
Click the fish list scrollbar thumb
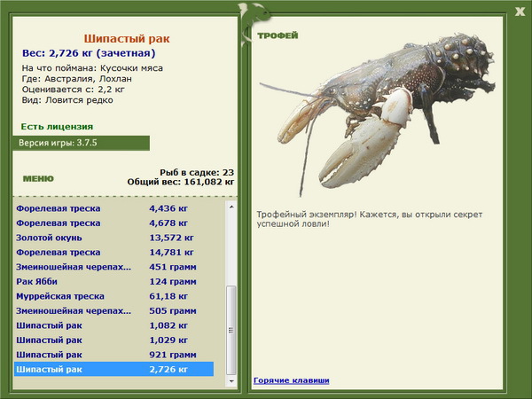[231, 330]
